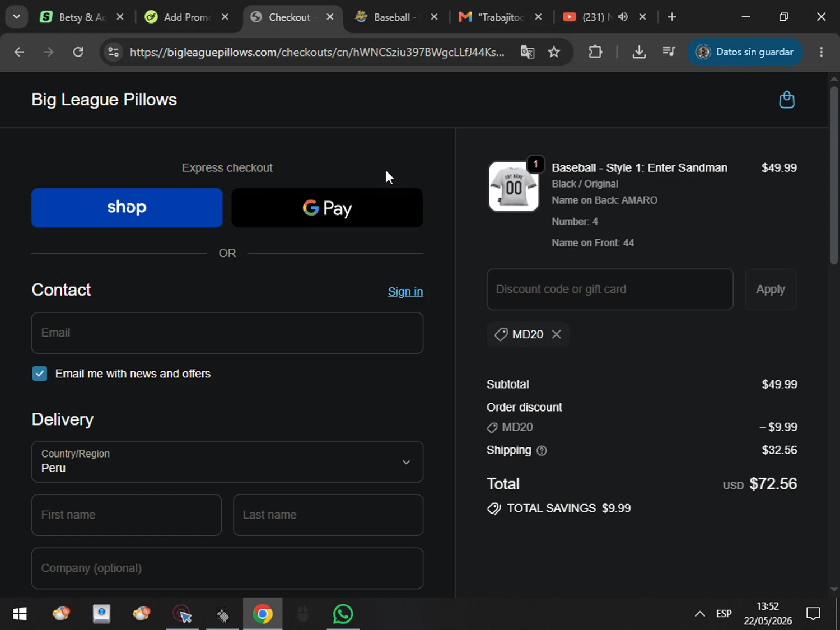Screen dimensions: 840x630
Task: Open the browser extensions puzzle icon
Action: pyautogui.click(x=595, y=52)
